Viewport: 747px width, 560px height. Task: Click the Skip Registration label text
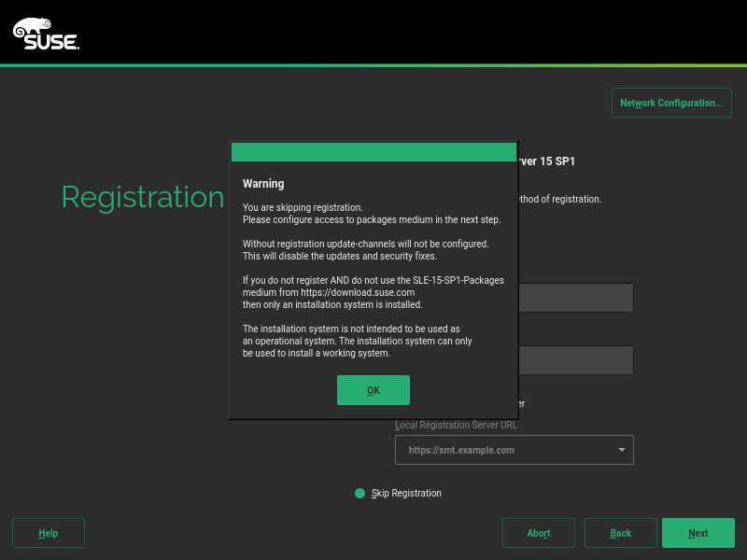tap(406, 493)
